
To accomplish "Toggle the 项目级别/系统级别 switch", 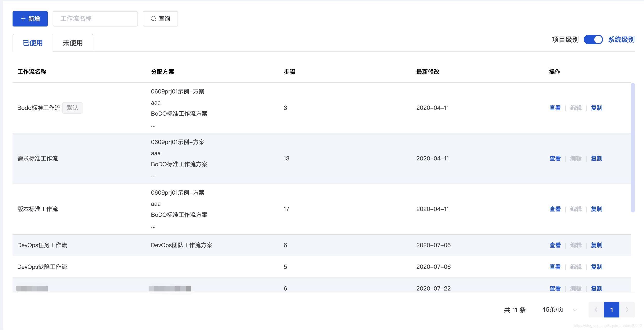I will click(593, 40).
